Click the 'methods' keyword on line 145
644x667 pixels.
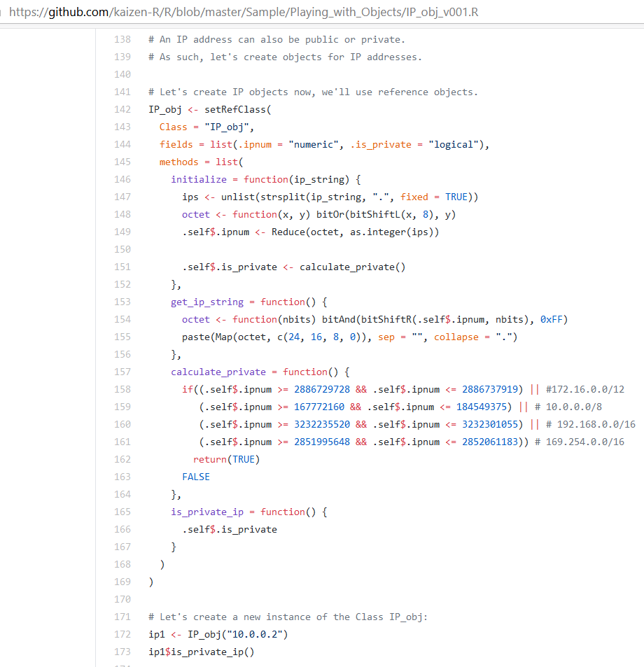point(179,162)
